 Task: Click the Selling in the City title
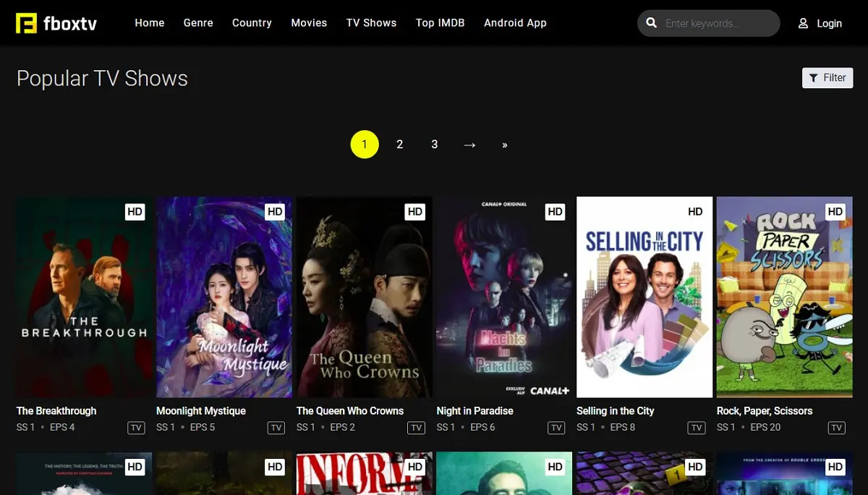coord(616,410)
